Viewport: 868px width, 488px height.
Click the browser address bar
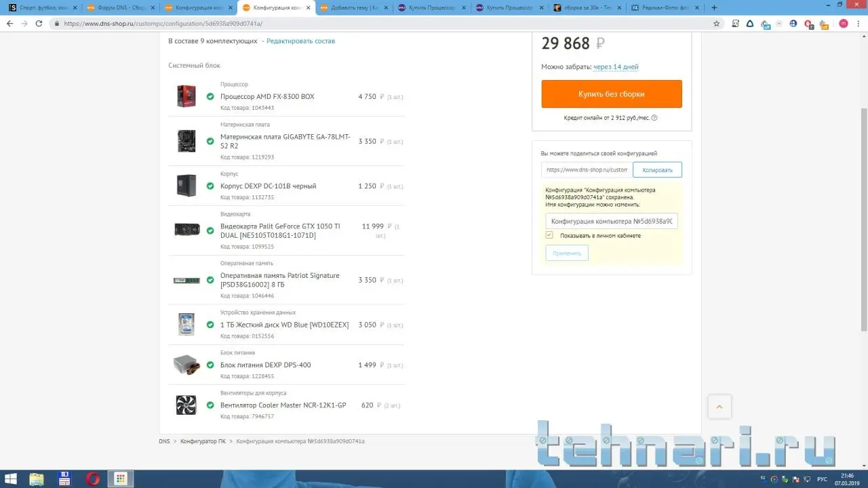(383, 23)
